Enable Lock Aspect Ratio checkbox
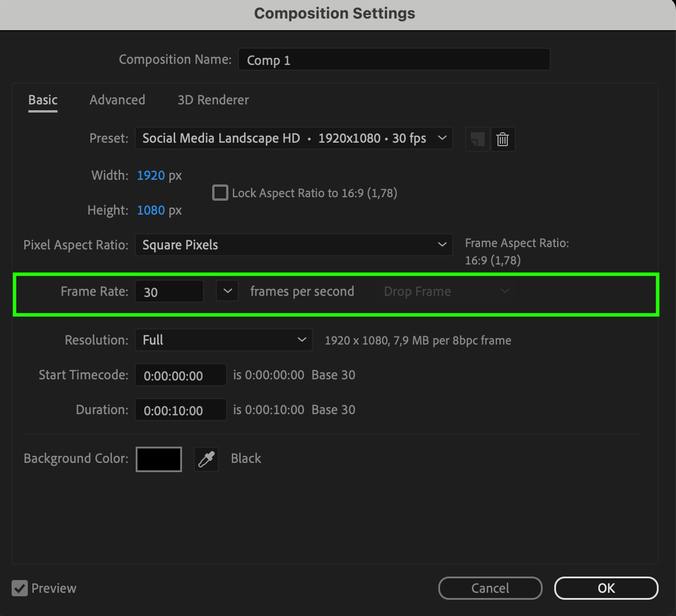 coord(220,193)
